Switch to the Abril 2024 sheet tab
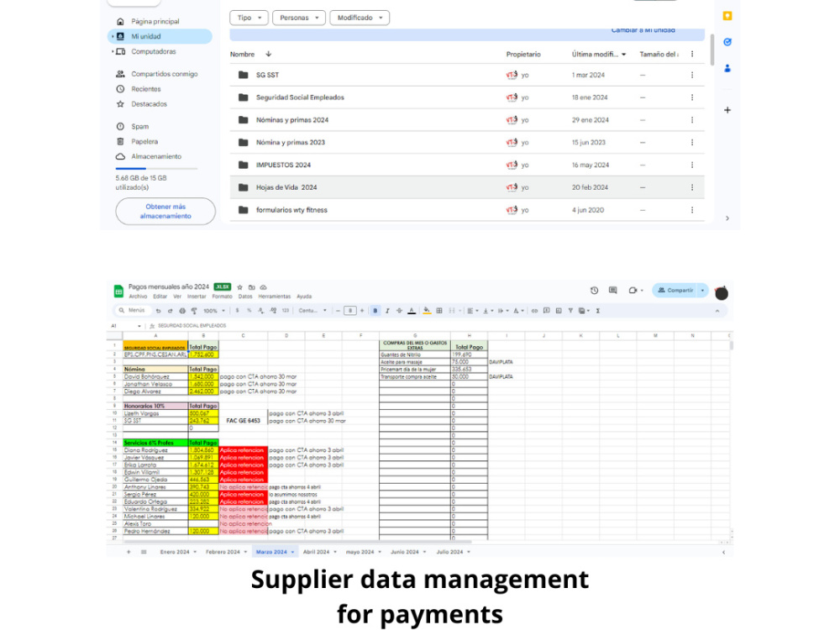This screenshot has height=630, width=840. point(316,552)
